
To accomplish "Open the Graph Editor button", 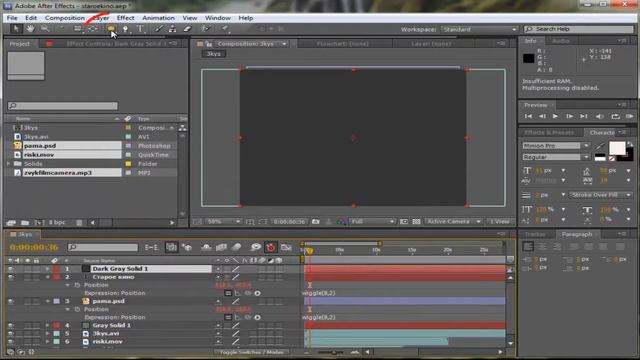I will point(286,247).
